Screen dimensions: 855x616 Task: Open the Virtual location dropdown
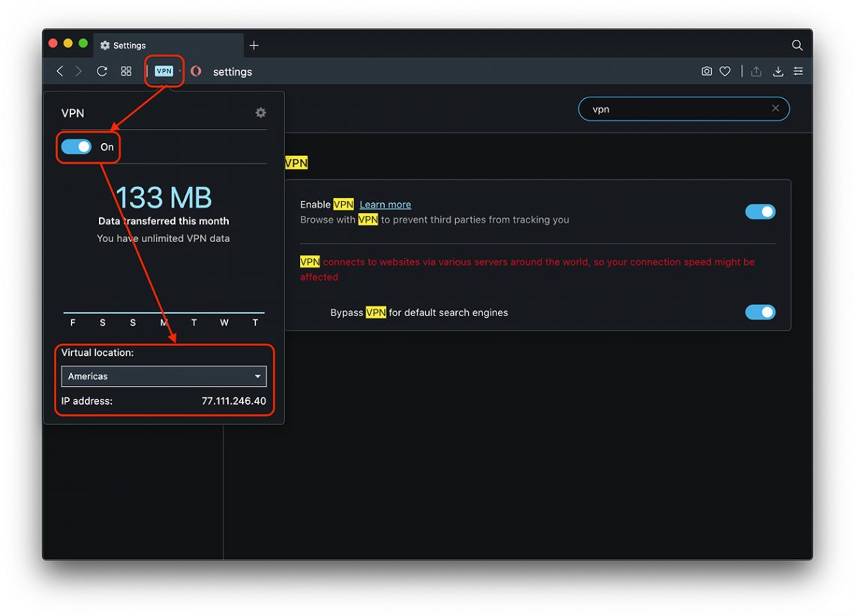(x=163, y=376)
